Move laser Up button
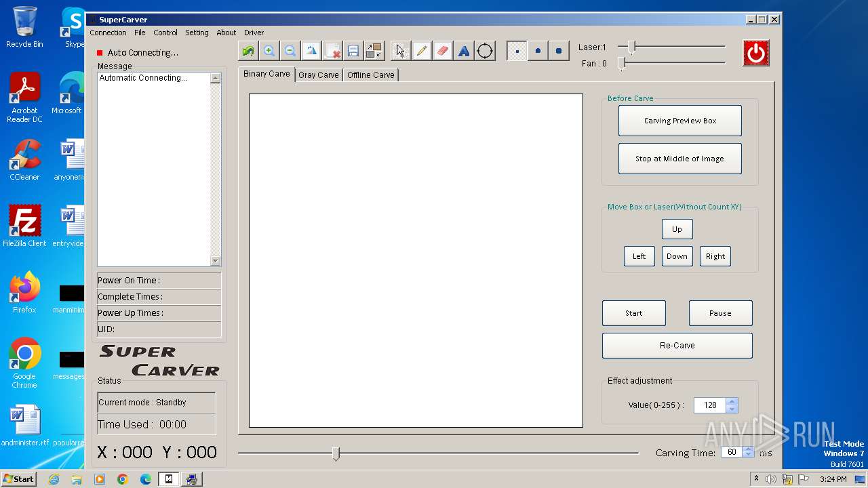Image resolution: width=868 pixels, height=488 pixels. pyautogui.click(x=677, y=229)
